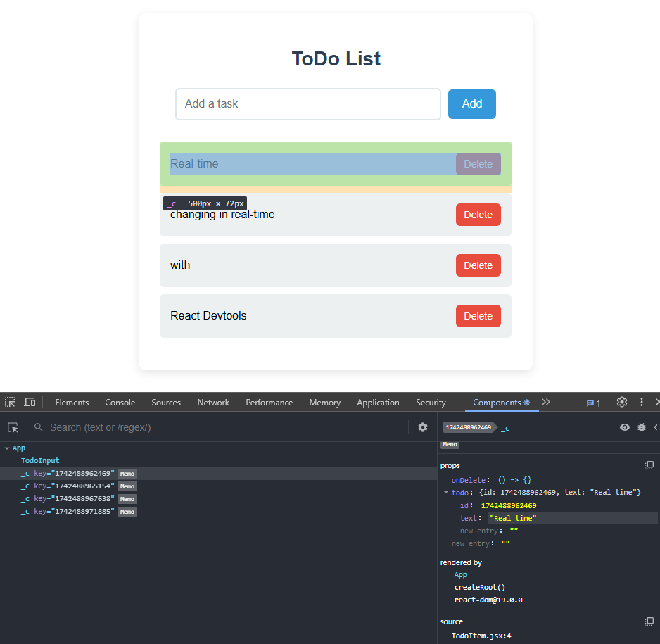Activate the inspect element picker icon
Image resolution: width=660 pixels, height=644 pixels.
[10, 401]
